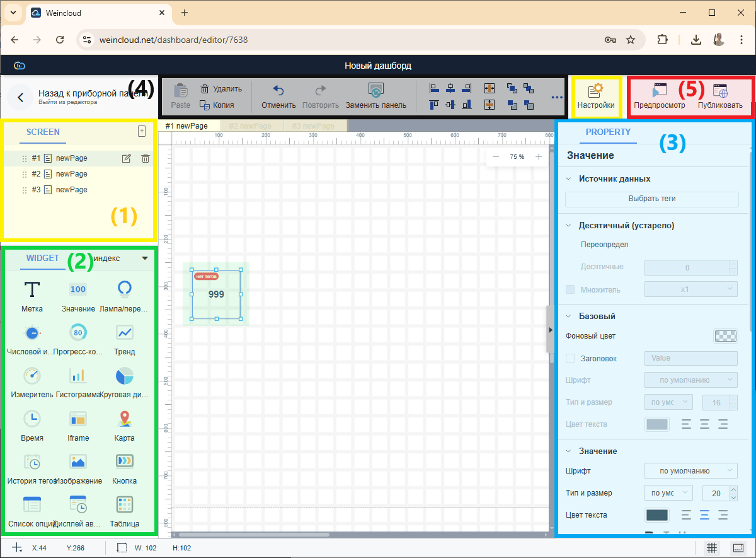756x558 pixels.
Task: Toggle grid display in status bar
Action: coord(711,548)
